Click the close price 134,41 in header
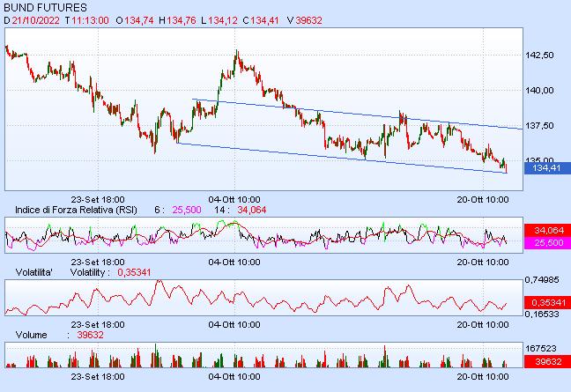This screenshot has height=392, width=571. tap(264, 20)
